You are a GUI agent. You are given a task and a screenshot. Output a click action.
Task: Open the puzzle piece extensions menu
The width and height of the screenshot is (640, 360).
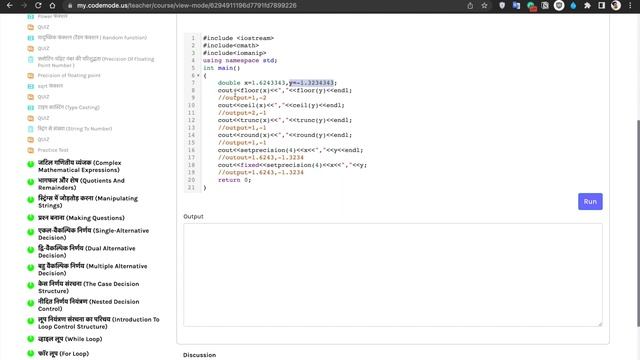point(587,6)
